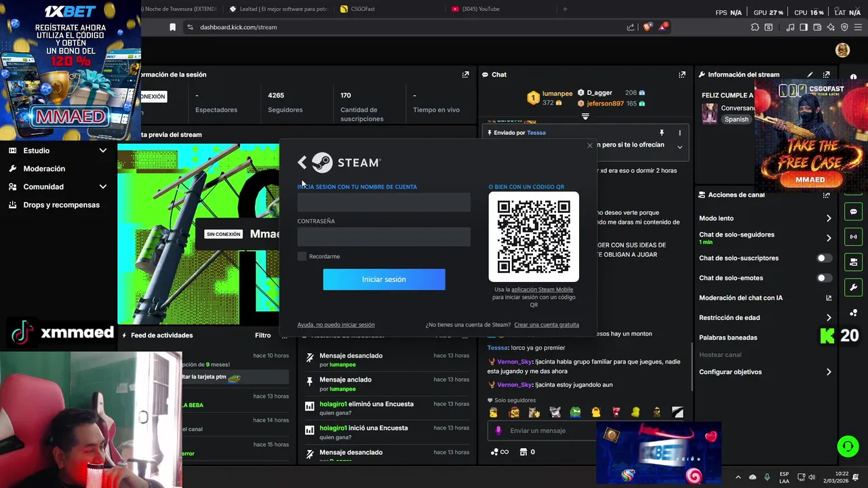This screenshot has width=868, height=488.
Task: Show hidden tray icons in taskbar
Action: click(x=738, y=477)
